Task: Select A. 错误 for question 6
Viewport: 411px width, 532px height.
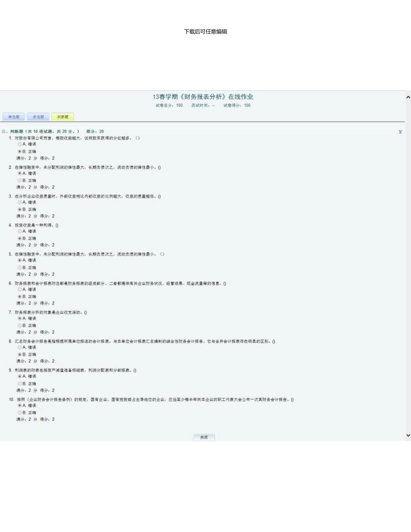Action: coord(19,289)
